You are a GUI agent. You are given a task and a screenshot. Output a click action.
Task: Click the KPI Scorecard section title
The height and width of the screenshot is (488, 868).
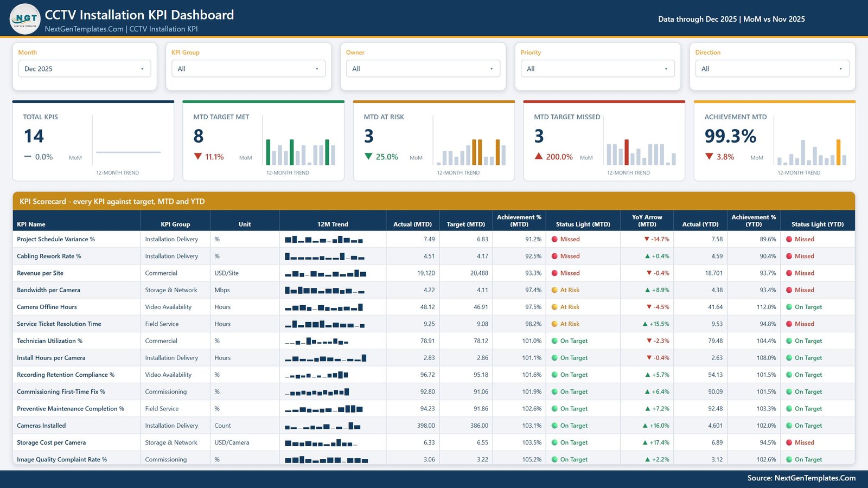112,201
